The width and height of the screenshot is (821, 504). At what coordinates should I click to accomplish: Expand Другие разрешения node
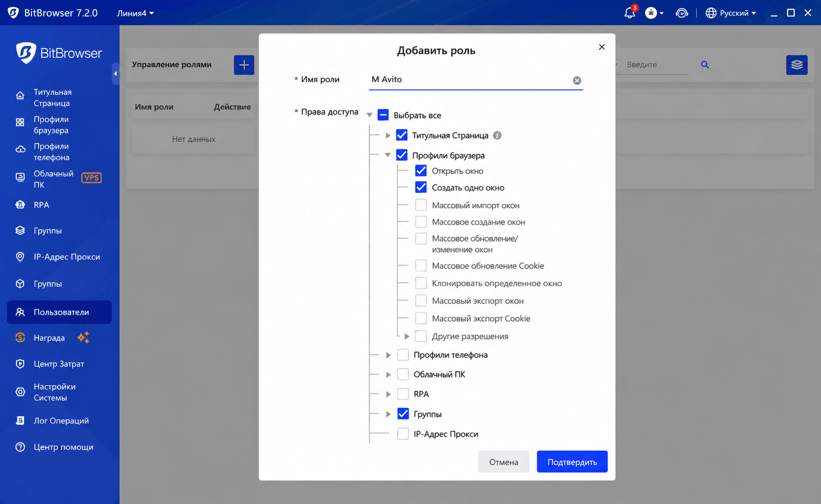click(407, 336)
